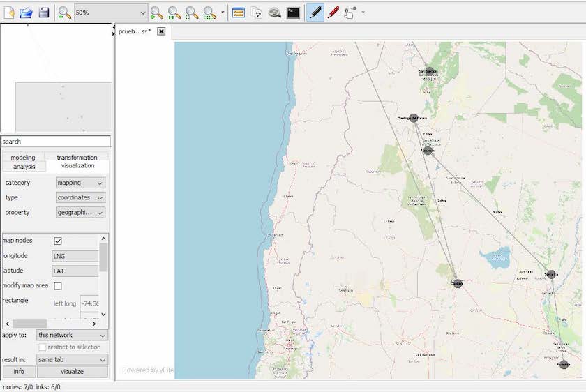Click the info button
Image resolution: width=586 pixels, height=392 pixels.
click(19, 372)
